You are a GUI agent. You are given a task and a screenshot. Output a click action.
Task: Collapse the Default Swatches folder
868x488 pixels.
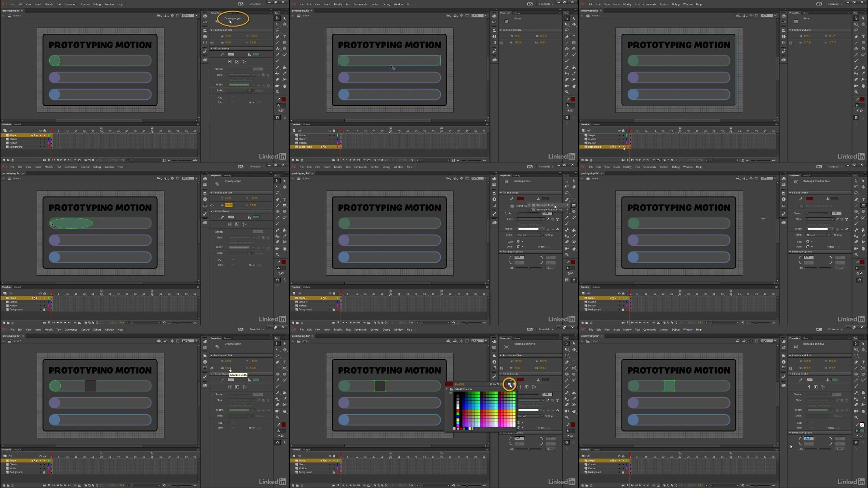point(447,389)
